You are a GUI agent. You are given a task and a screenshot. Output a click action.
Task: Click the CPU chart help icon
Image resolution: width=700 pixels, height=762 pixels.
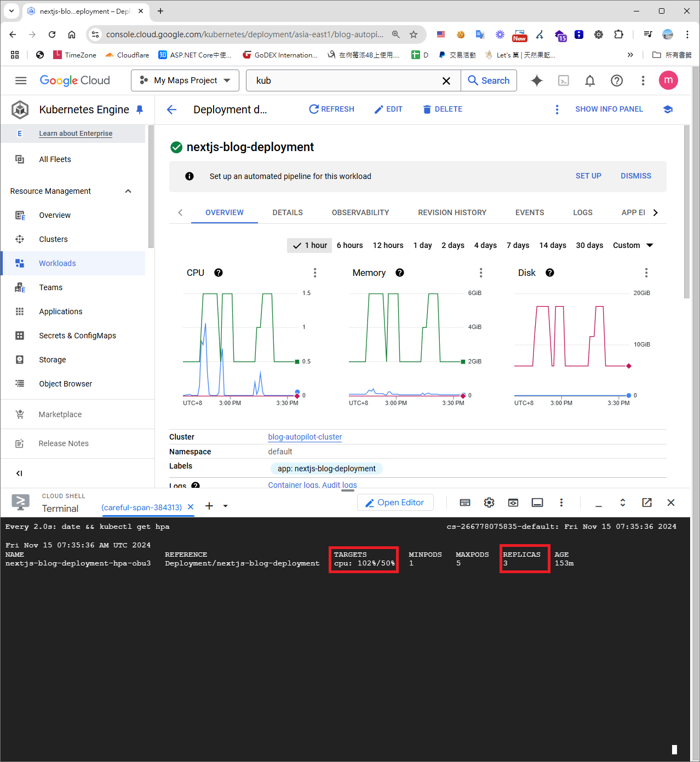pyautogui.click(x=219, y=273)
